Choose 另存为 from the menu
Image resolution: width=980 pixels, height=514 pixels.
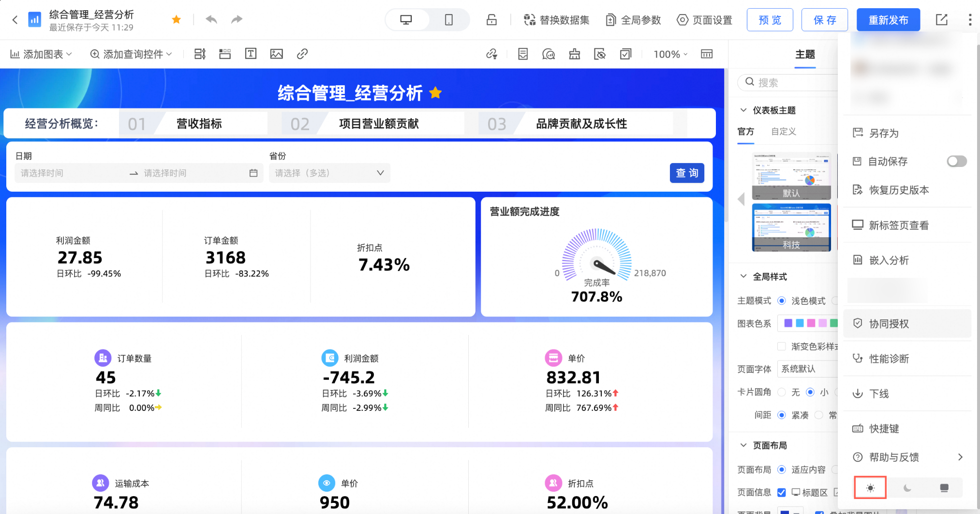coord(907,133)
